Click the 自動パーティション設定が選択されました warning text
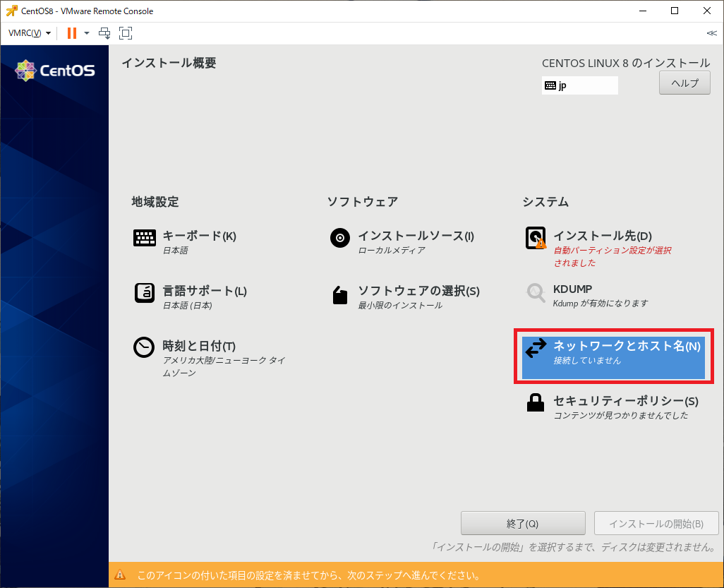The image size is (724, 588). (613, 256)
